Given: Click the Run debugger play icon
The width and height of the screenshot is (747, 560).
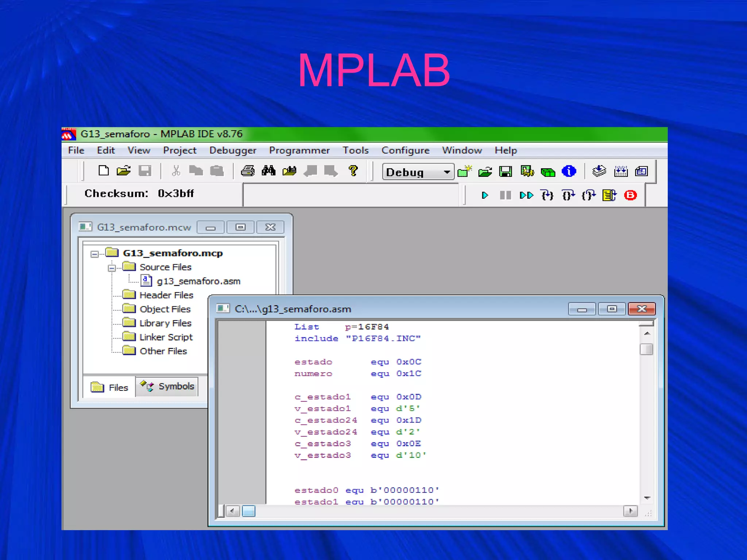Looking at the screenshot, I should 485,195.
